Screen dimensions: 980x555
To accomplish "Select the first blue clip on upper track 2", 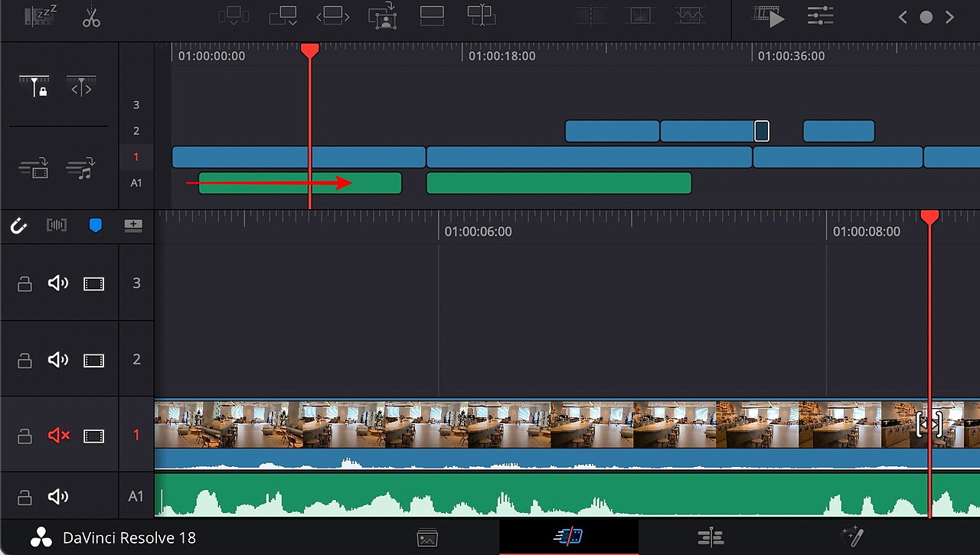I will pyautogui.click(x=612, y=131).
